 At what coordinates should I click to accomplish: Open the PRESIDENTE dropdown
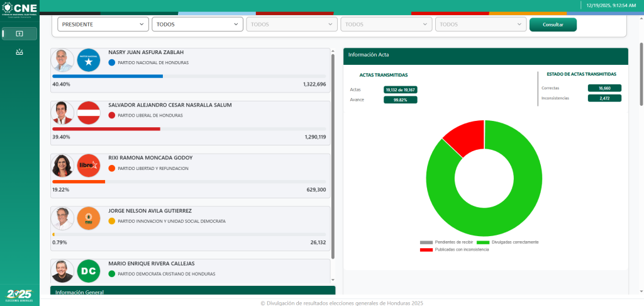pyautogui.click(x=103, y=25)
